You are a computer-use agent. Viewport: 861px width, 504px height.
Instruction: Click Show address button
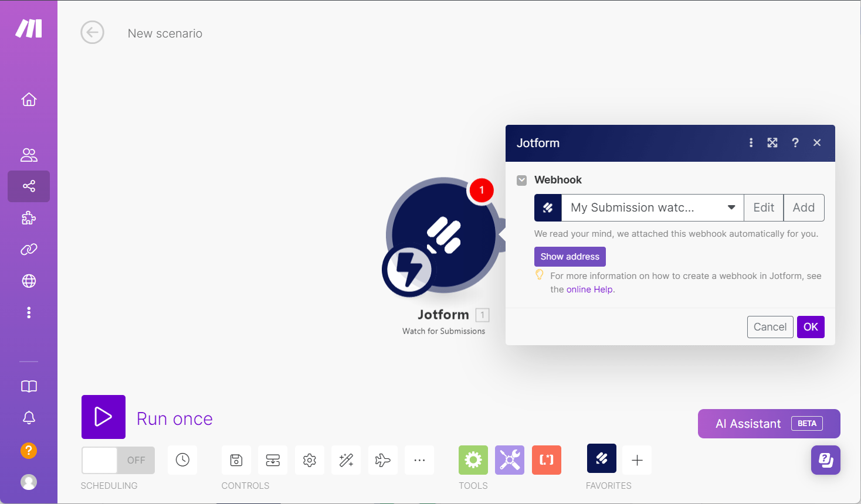[x=570, y=257]
